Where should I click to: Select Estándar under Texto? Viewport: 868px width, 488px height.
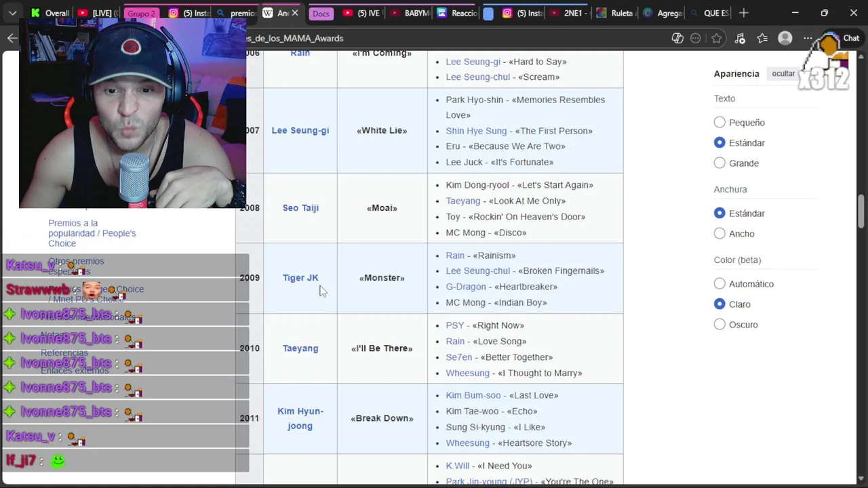coord(719,142)
